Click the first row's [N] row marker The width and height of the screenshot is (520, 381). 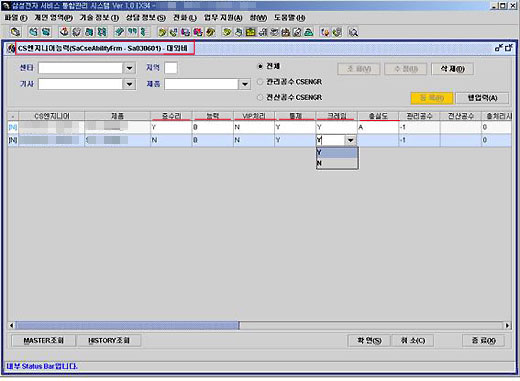pos(13,127)
